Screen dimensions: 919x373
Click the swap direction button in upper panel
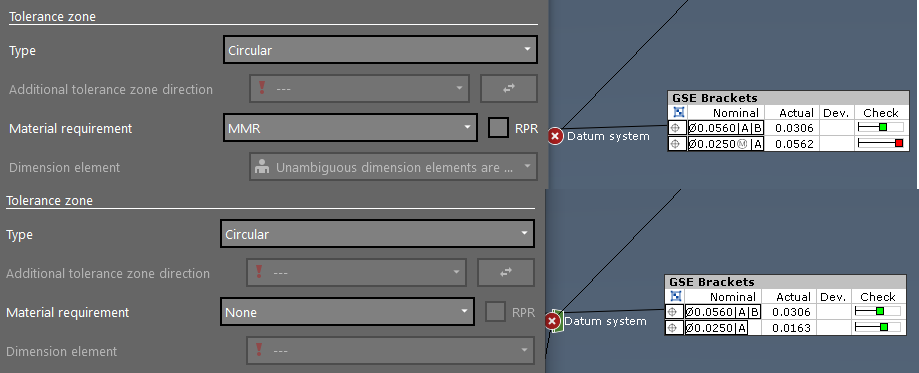pos(509,89)
